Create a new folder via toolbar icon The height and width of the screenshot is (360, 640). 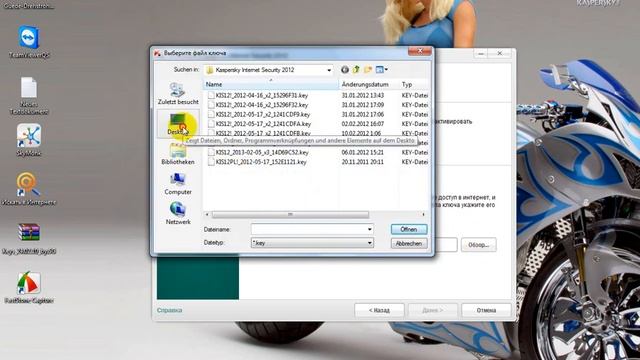368,70
